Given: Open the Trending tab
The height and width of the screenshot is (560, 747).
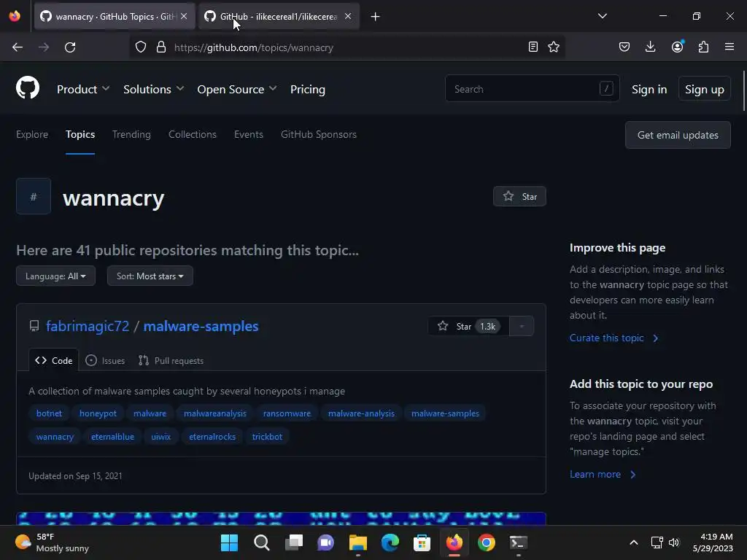Looking at the screenshot, I should coord(131,134).
